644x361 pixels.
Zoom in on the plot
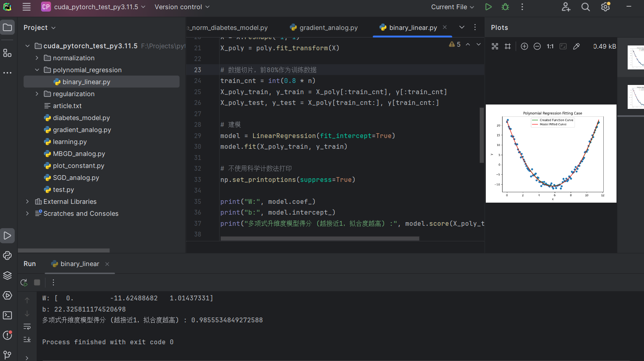pyautogui.click(x=524, y=46)
